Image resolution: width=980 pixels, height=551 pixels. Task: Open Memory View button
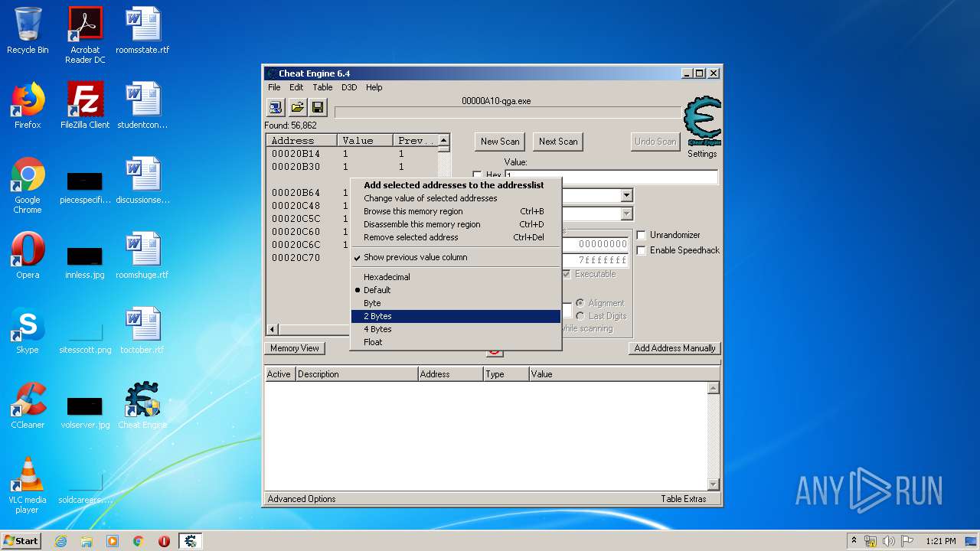pyautogui.click(x=295, y=348)
